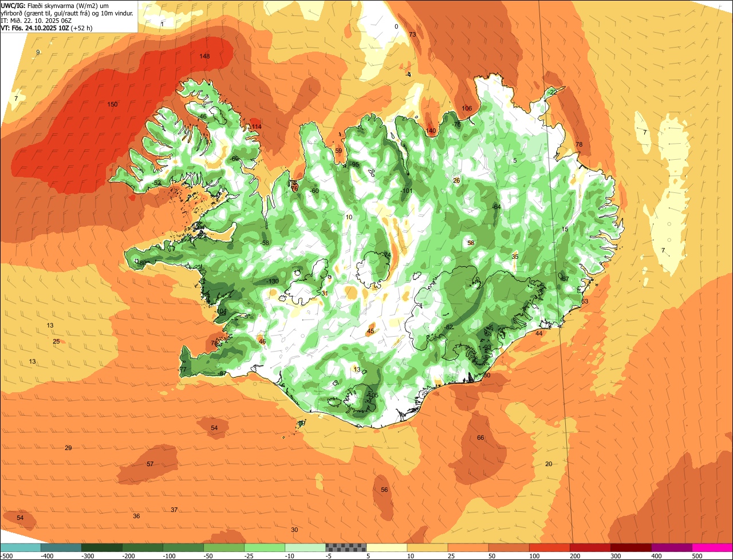Click the flux value -22 in the northeast

coord(552,92)
